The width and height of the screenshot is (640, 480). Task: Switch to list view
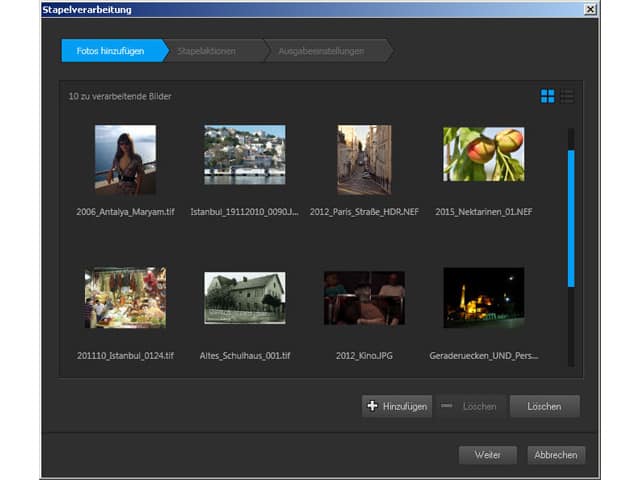(x=567, y=96)
